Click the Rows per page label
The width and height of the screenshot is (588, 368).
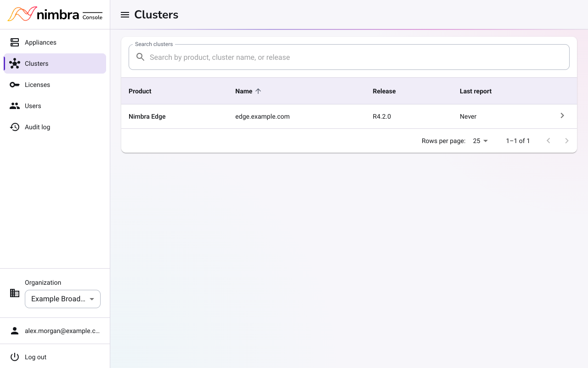tap(443, 141)
